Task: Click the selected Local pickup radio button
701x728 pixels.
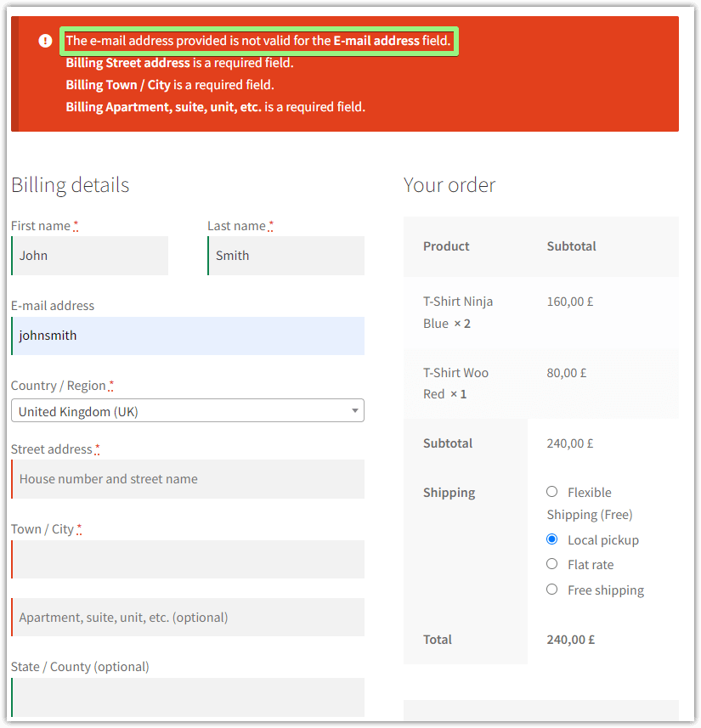Action: 551,539
